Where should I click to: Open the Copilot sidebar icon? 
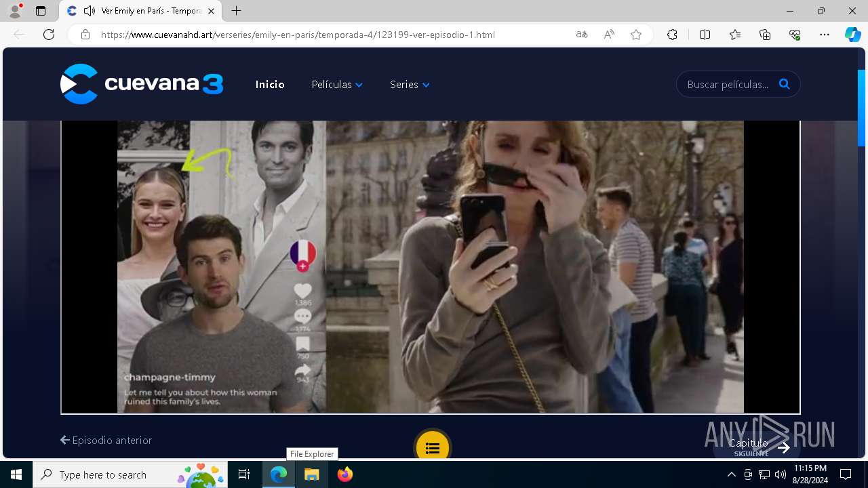[x=852, y=35]
